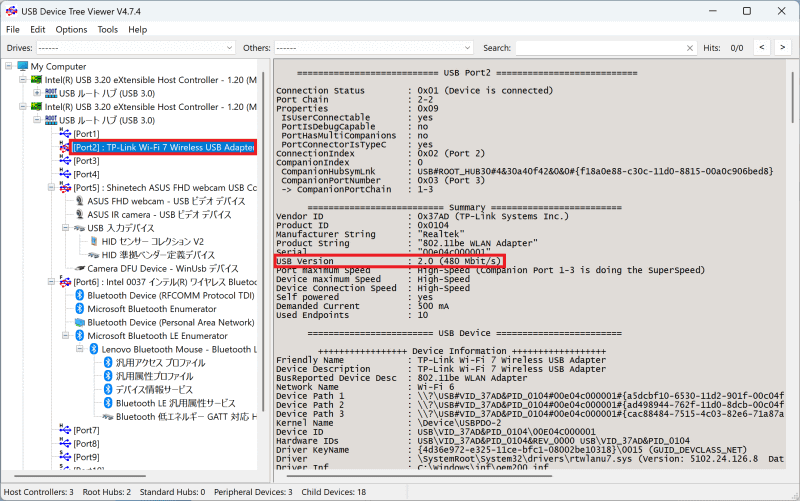The image size is (800, 501).
Task: Click the Lenovo Bluetooth Mouse icon
Action: [94, 349]
